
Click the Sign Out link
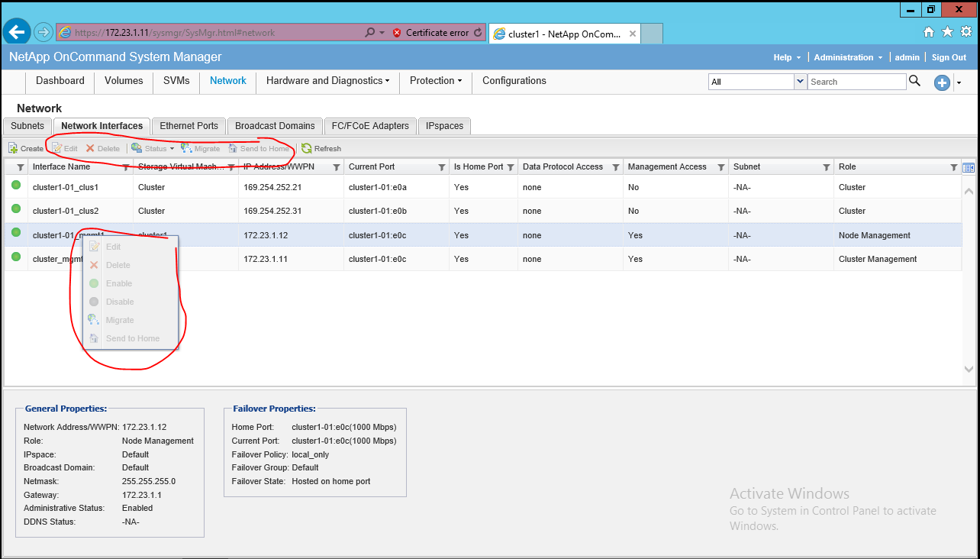point(949,57)
